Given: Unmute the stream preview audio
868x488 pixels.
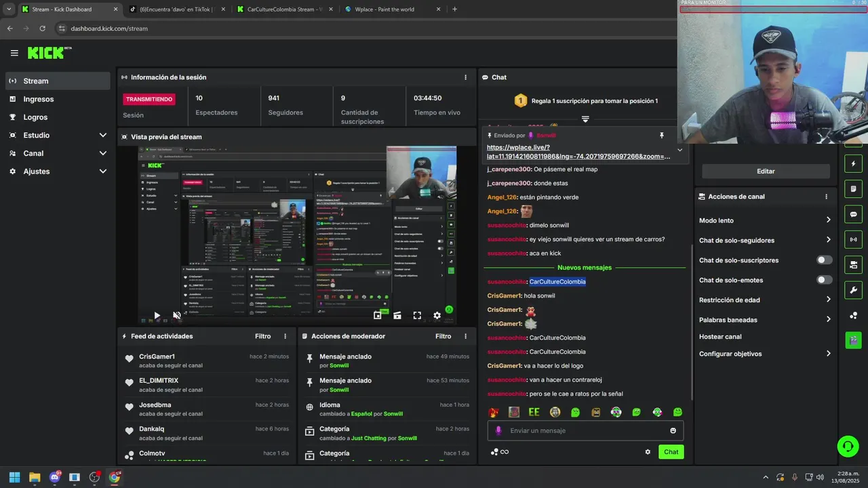Looking at the screenshot, I should (177, 315).
